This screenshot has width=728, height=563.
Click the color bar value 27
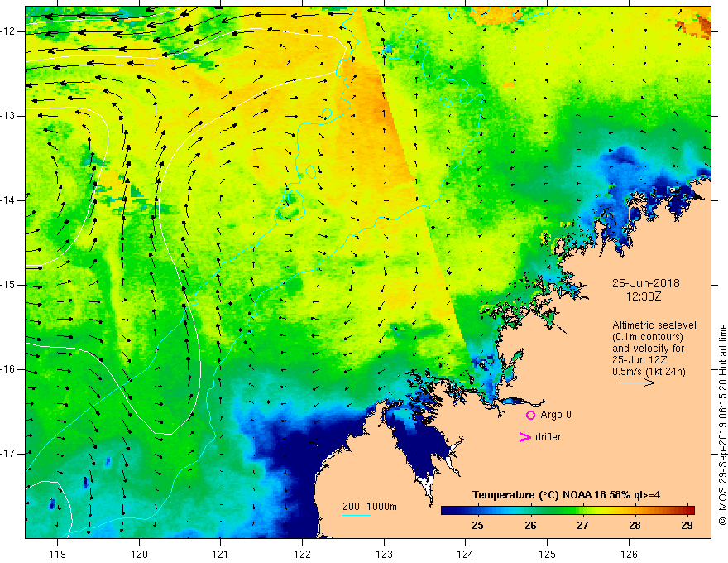(582, 526)
